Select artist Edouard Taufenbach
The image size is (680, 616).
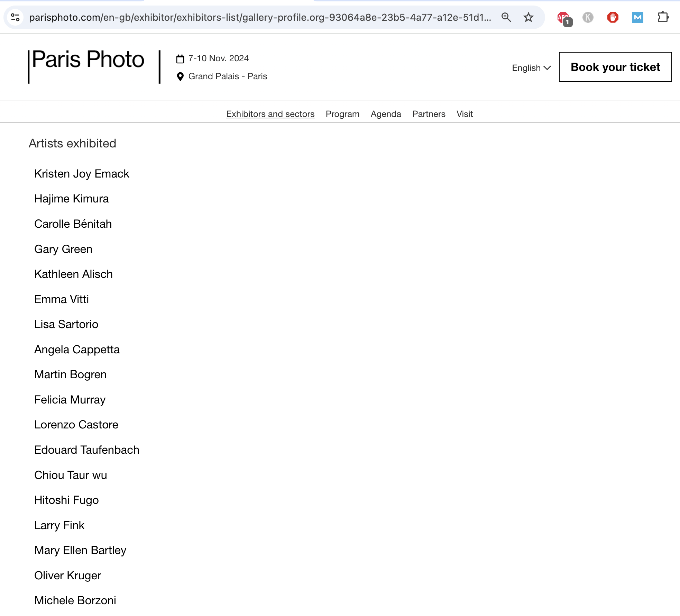[x=87, y=450]
